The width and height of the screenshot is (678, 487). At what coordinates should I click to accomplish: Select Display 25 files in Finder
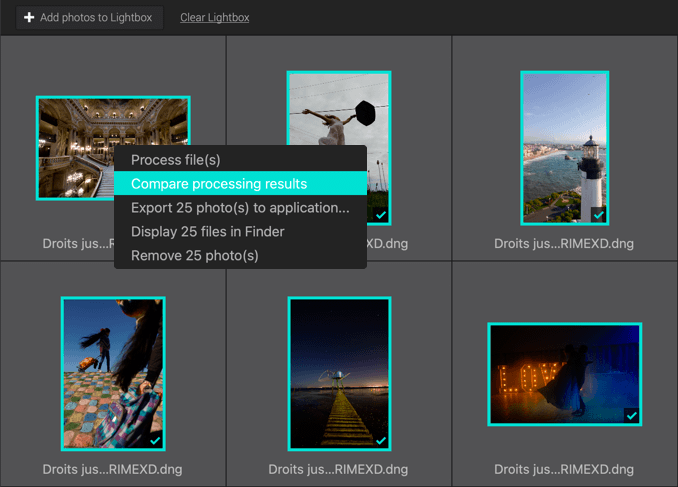tap(240, 231)
